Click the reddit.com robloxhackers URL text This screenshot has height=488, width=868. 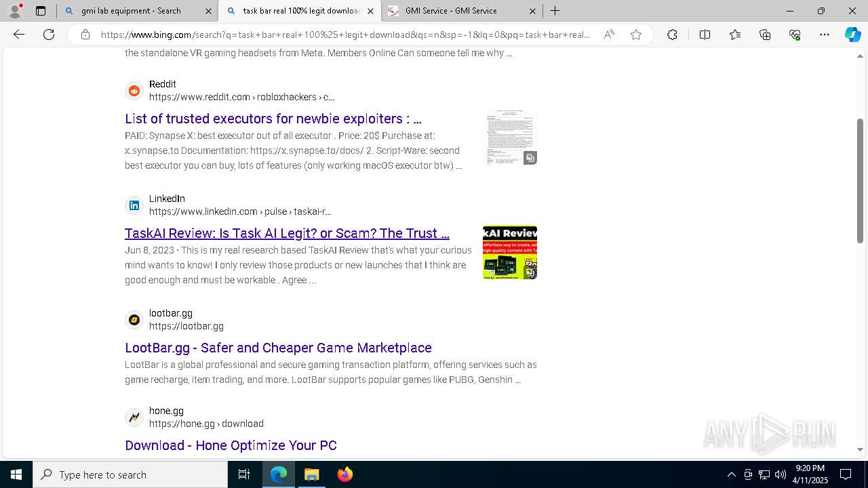click(242, 97)
